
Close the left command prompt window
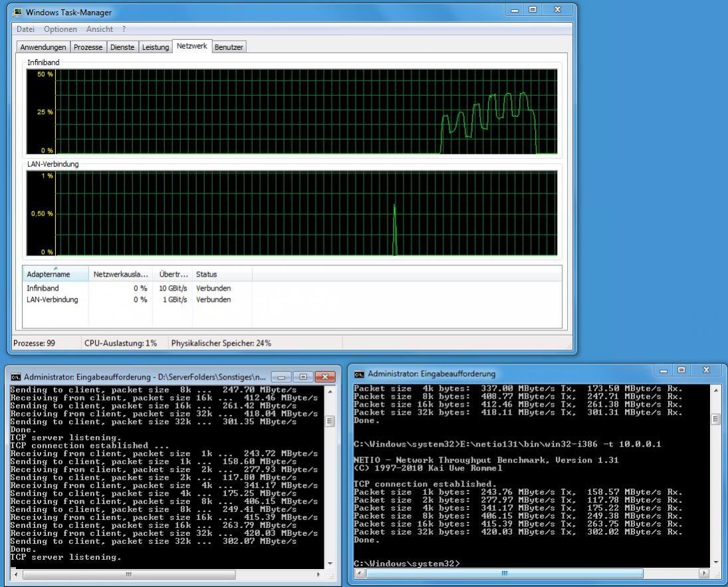[325, 377]
